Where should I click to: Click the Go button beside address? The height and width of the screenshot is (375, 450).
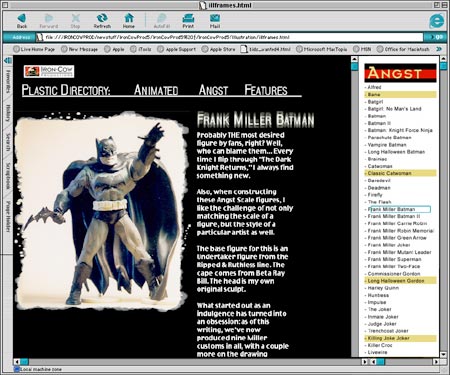point(436,37)
